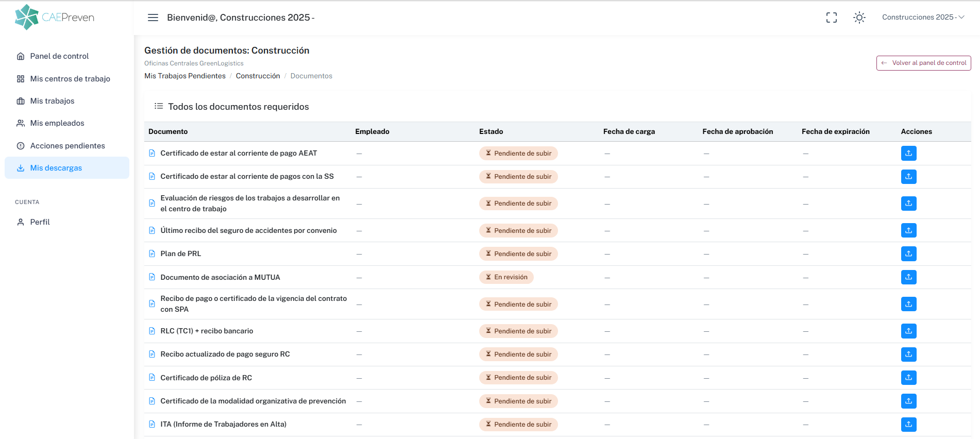The width and height of the screenshot is (980, 439).
Task: Click the CAEPreven logo
Action: coord(55,17)
